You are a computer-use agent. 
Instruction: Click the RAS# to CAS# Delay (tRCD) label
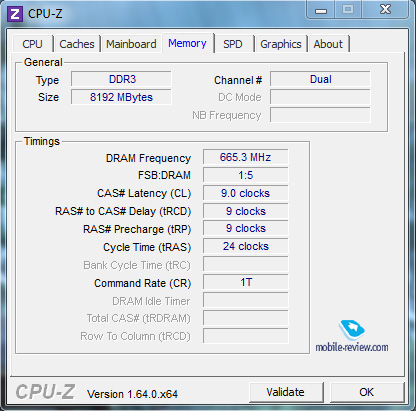click(123, 211)
